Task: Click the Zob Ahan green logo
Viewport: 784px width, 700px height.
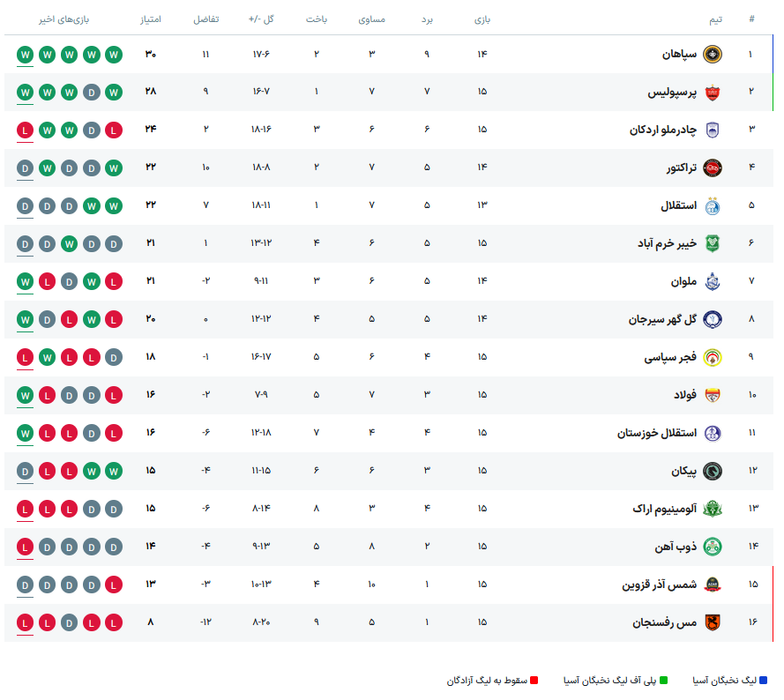Action: (x=712, y=547)
